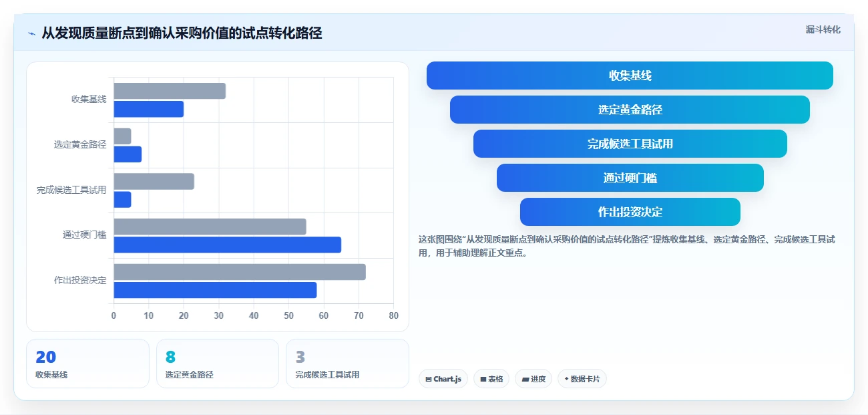
Task: Click the x-axis tick value 0
Action: (x=114, y=315)
